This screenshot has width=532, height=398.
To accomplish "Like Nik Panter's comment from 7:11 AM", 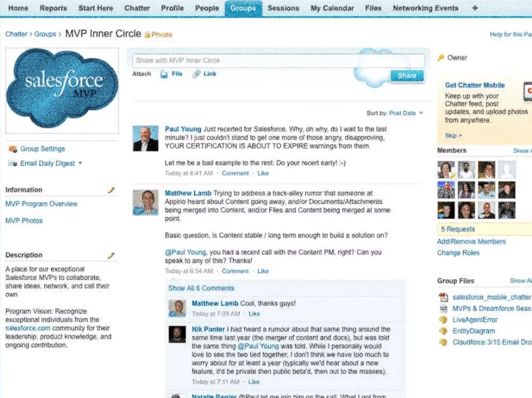I will pos(254,382).
